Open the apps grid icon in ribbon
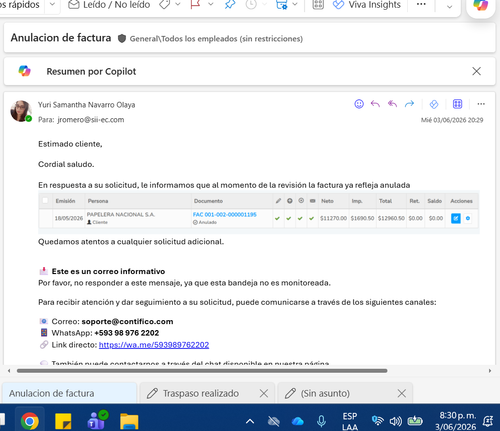The height and width of the screenshot is (431, 500). [318, 4]
